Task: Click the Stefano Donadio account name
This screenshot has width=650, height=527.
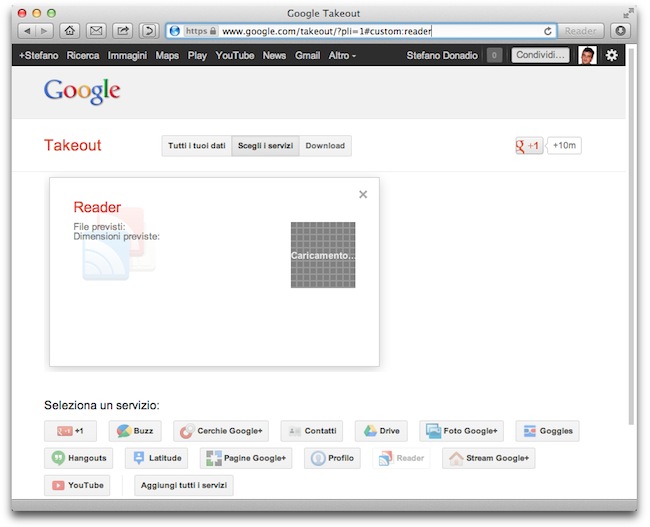Action: [x=442, y=56]
